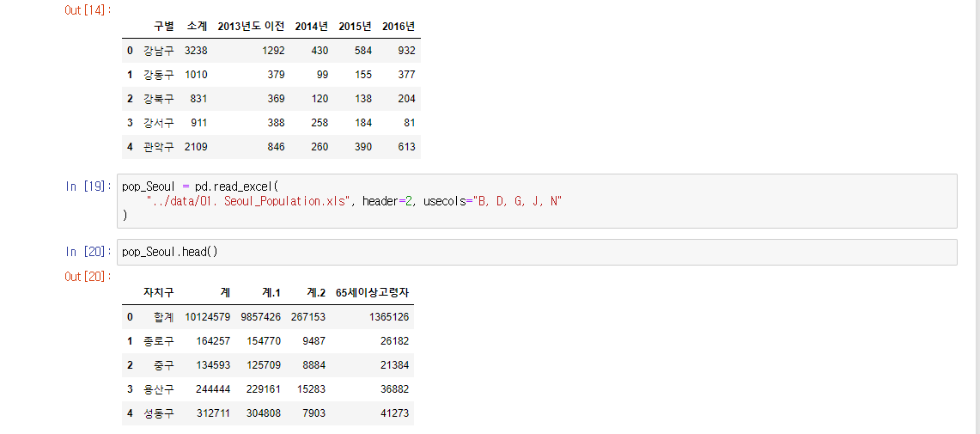Click the 자치구 column header
The width and height of the screenshot is (980, 434).
click(x=159, y=293)
